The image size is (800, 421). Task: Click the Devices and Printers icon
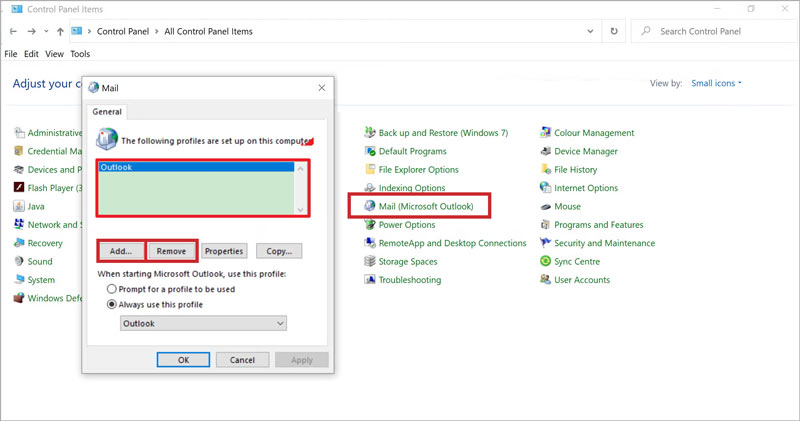point(19,169)
